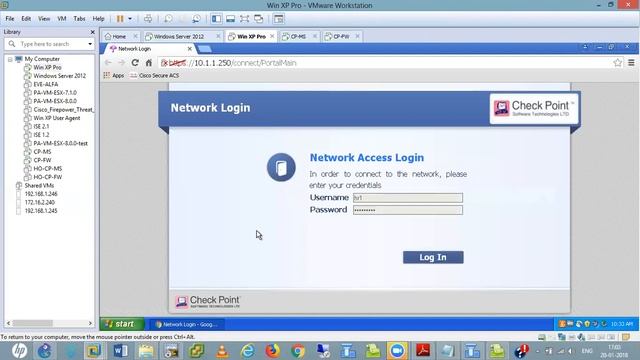
Task: Click the browser forward arrow
Action: (x=121, y=63)
